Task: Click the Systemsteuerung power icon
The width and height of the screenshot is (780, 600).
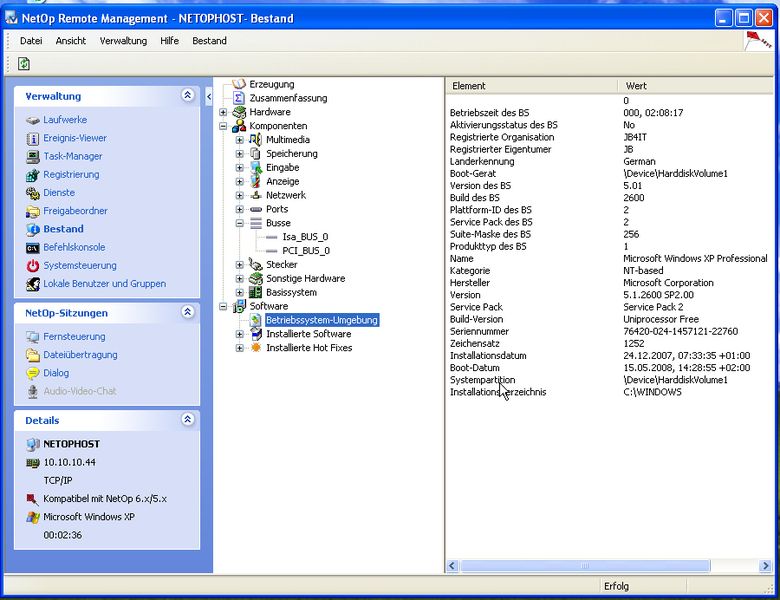Action: pyautogui.click(x=33, y=266)
